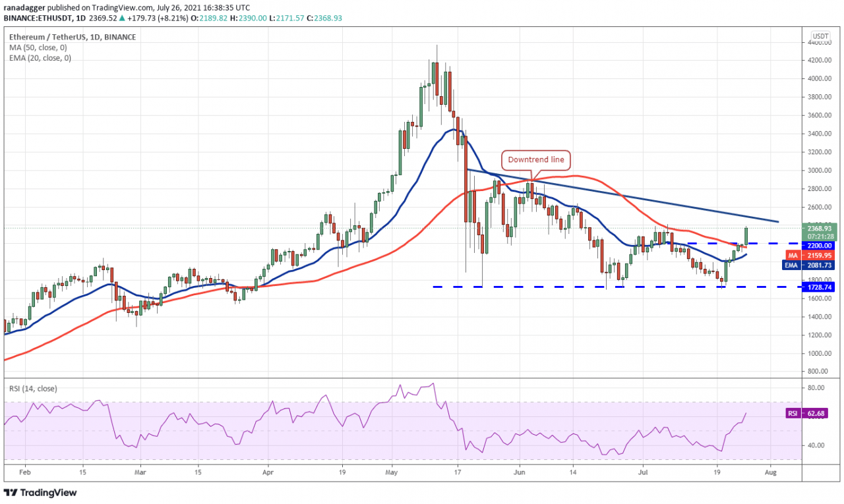Click the EMA (20, close, 0) indicator legend
Image resolution: width=844 pixels, height=504 pixels.
(39, 58)
